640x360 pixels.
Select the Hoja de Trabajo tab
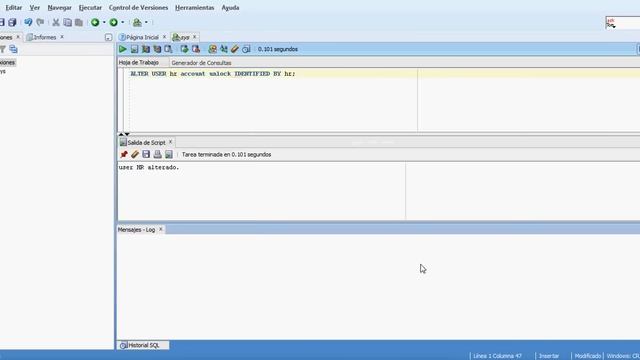(x=138, y=62)
